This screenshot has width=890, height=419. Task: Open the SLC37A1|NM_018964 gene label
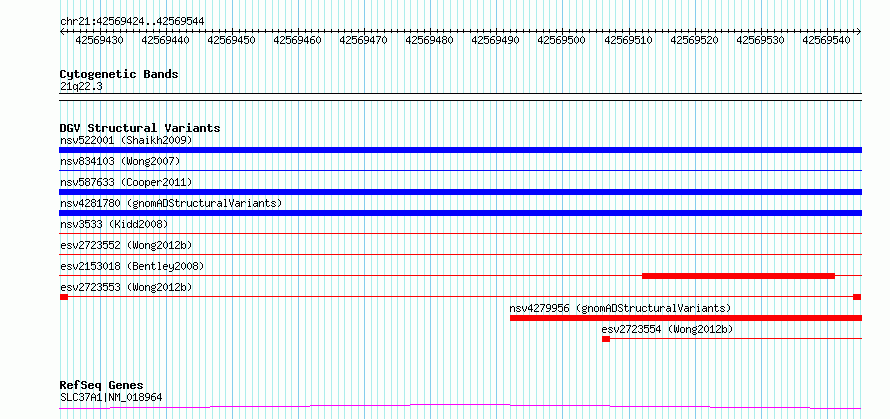click(111, 397)
